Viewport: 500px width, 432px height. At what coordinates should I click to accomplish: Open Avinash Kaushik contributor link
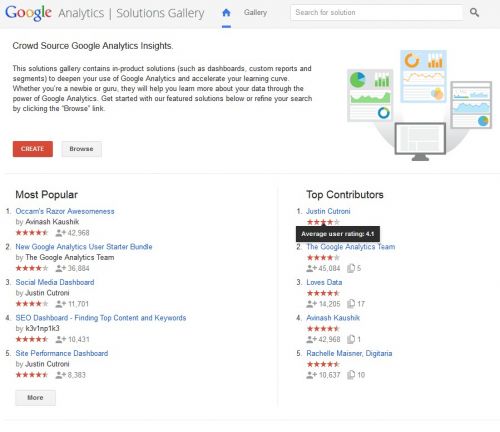tap(333, 318)
